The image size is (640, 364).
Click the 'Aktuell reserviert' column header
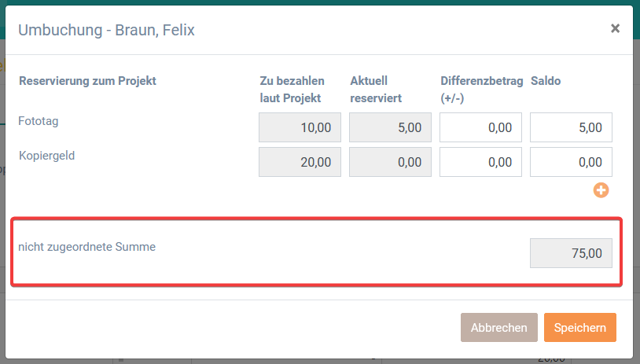(377, 89)
